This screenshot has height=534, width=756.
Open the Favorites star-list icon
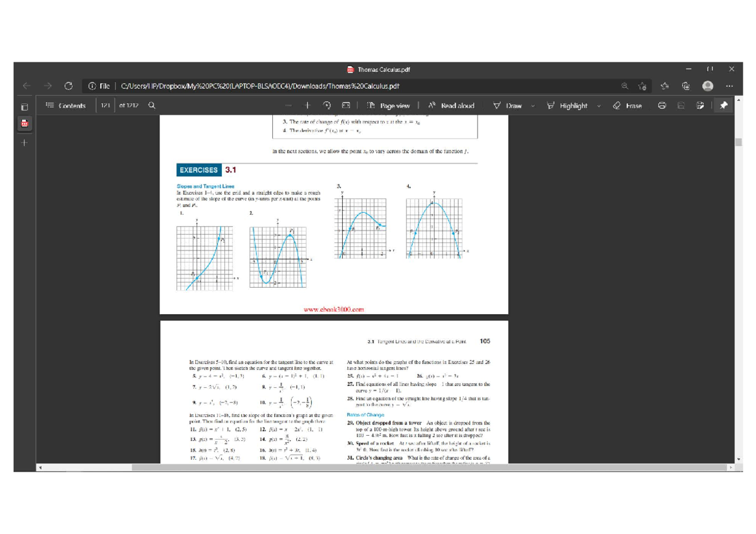click(665, 86)
